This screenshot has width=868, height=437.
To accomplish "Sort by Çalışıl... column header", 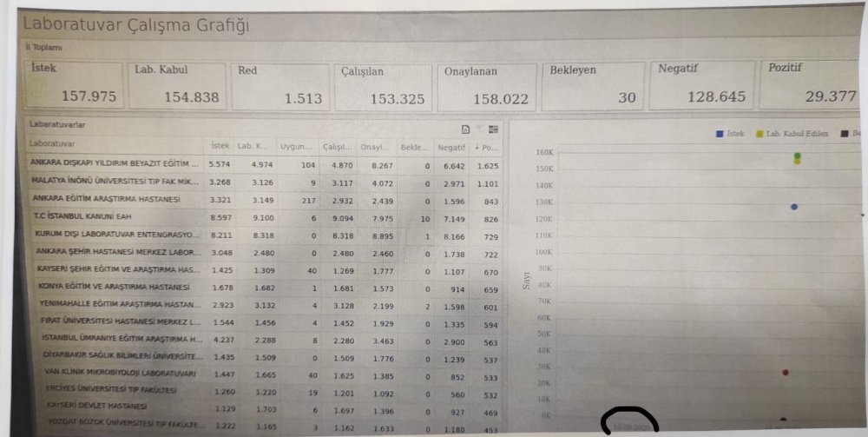I will (x=337, y=147).
